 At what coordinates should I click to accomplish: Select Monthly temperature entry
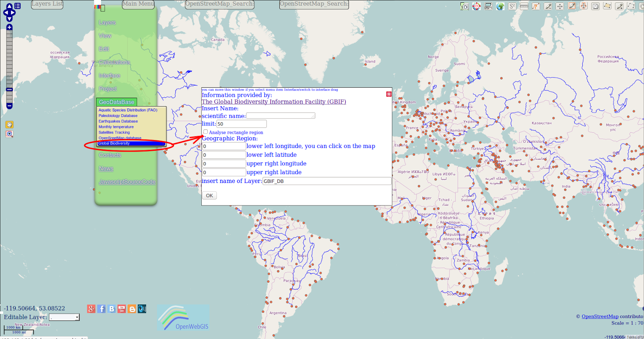(116, 127)
